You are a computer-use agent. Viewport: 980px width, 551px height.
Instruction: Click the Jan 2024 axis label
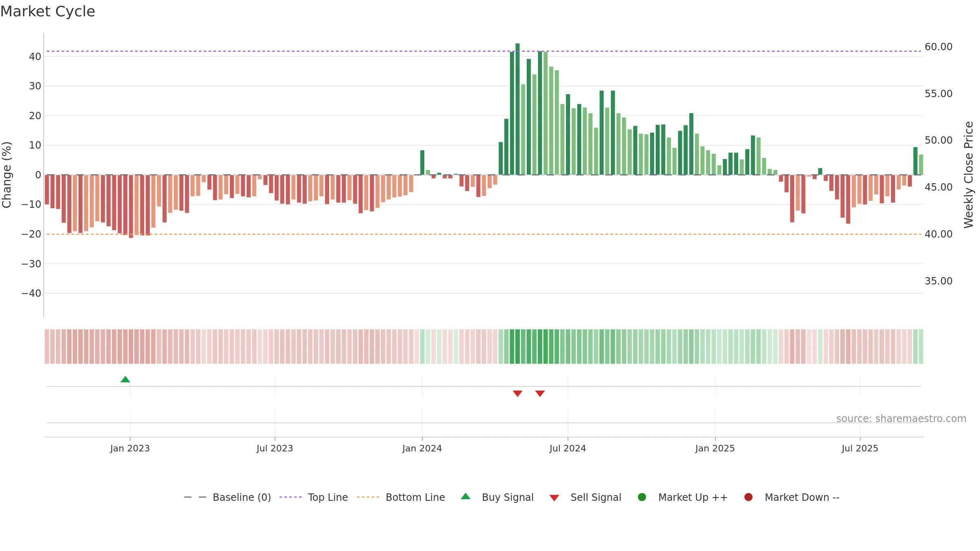(422, 449)
